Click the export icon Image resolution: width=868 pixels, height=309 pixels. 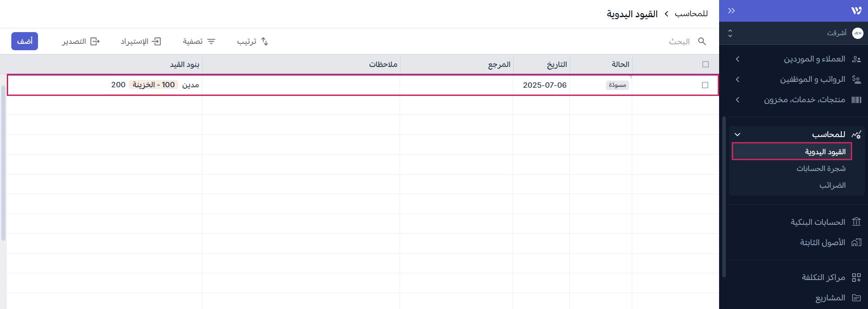(x=95, y=42)
